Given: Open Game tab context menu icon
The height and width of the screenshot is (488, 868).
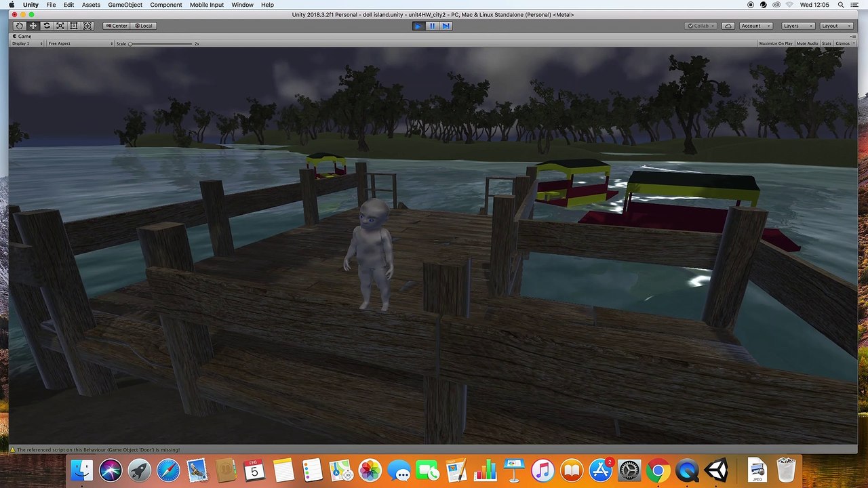Looking at the screenshot, I should (x=853, y=37).
